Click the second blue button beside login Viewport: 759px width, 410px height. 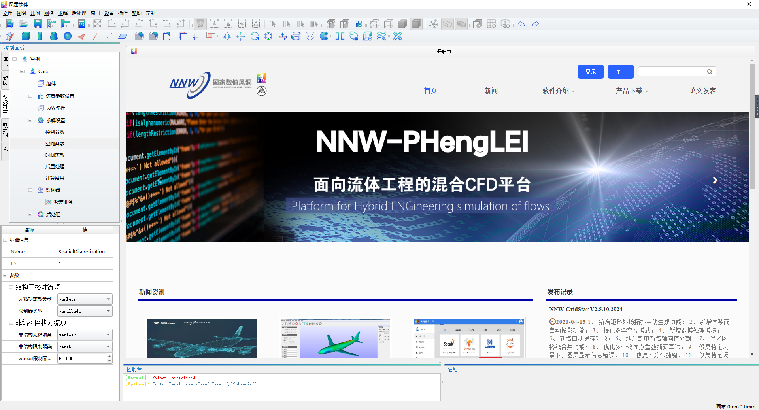(x=621, y=72)
